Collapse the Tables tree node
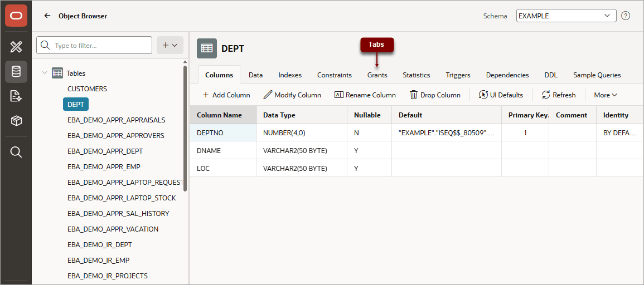Image resolution: width=644 pixels, height=285 pixels. click(x=45, y=73)
